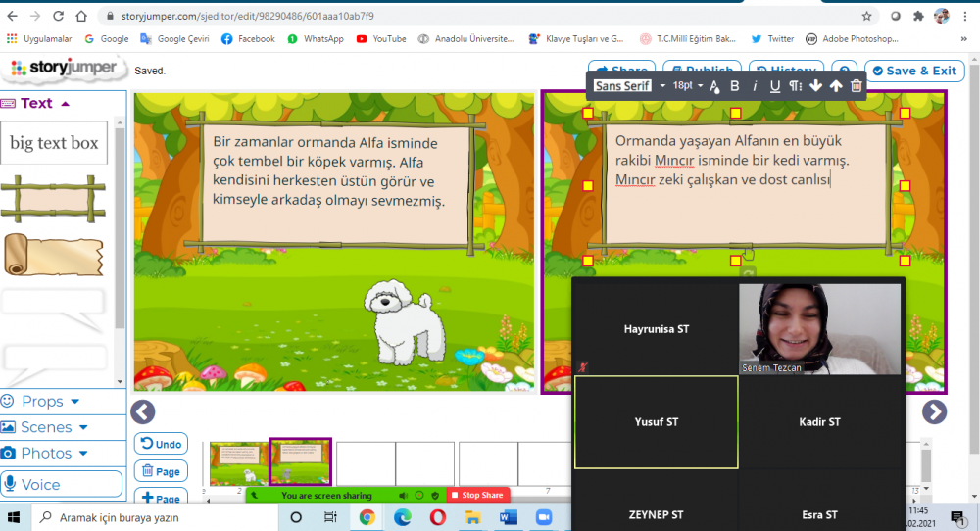This screenshot has height=531, width=980.
Task: Click the Save & Exit button
Action: (x=913, y=71)
